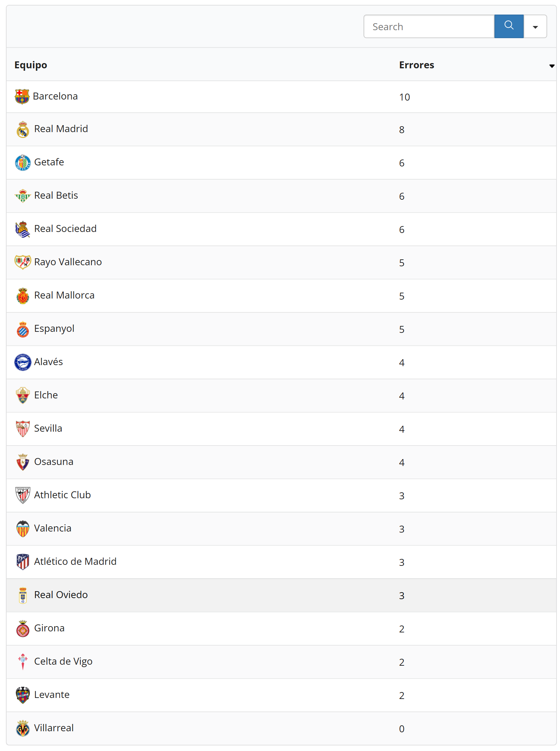Open the Espanyol team row
This screenshot has height=751, width=560.
click(x=54, y=329)
